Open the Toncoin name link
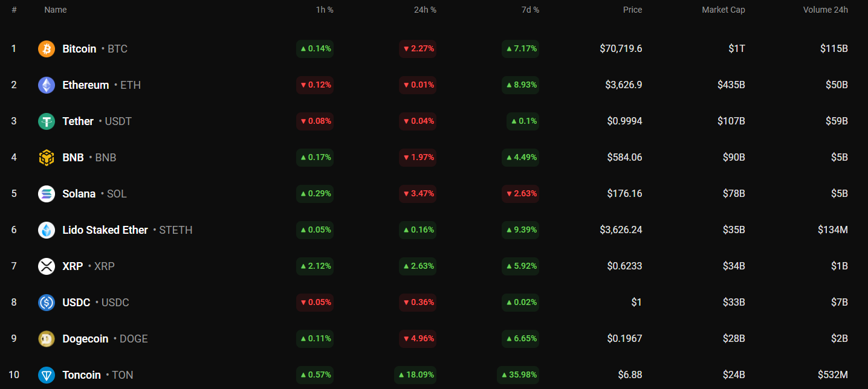 [82, 375]
